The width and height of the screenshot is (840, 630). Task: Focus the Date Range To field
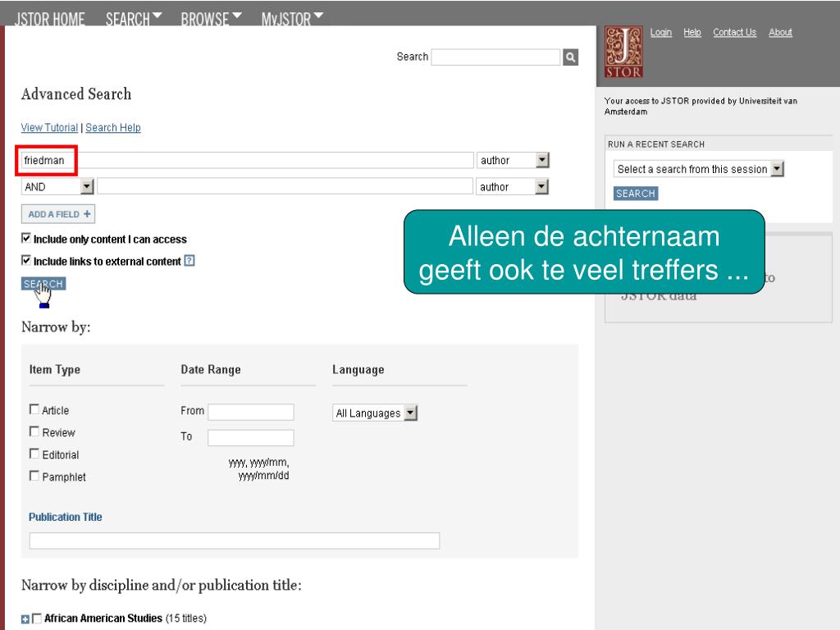(251, 438)
